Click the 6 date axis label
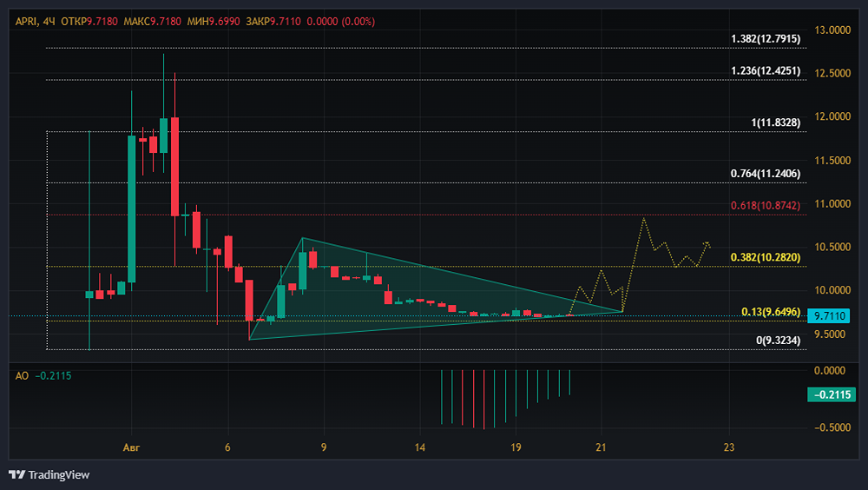This screenshot has width=868, height=490. point(227,447)
